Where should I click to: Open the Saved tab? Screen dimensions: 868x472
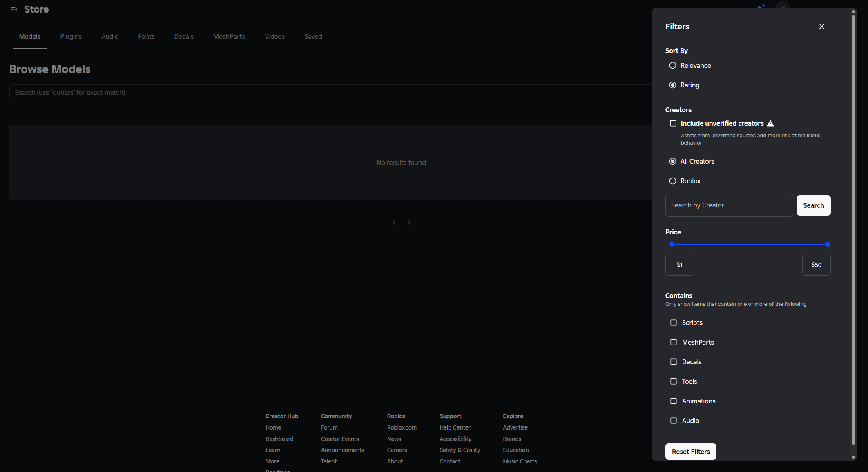[313, 36]
